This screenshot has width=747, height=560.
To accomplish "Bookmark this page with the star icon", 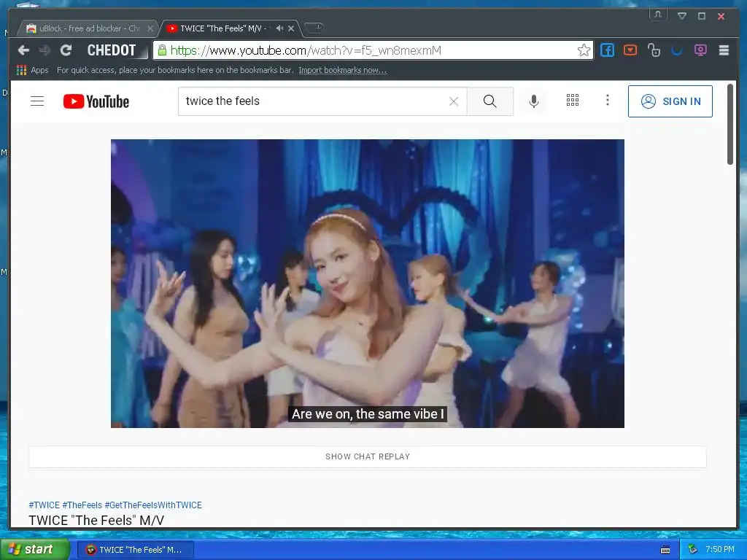I will [x=584, y=50].
